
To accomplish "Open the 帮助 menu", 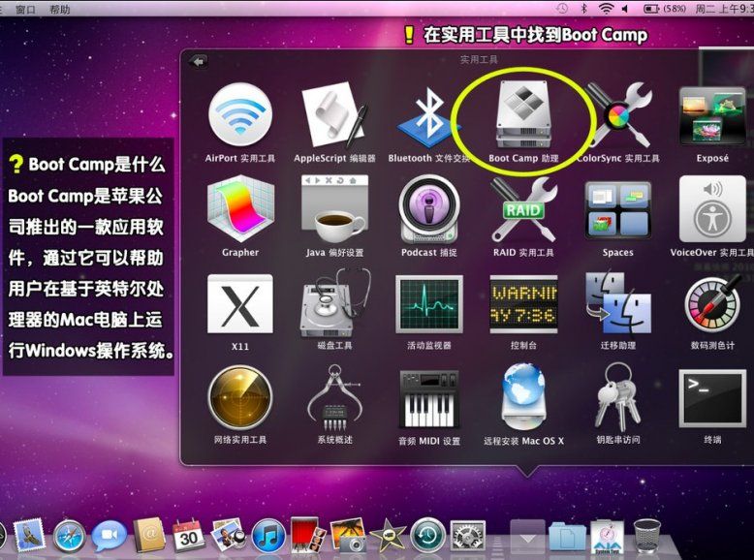I will point(60,9).
